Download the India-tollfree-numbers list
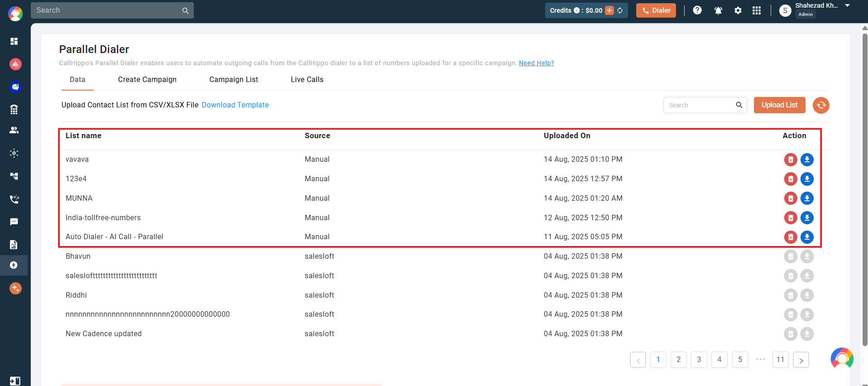 (807, 218)
